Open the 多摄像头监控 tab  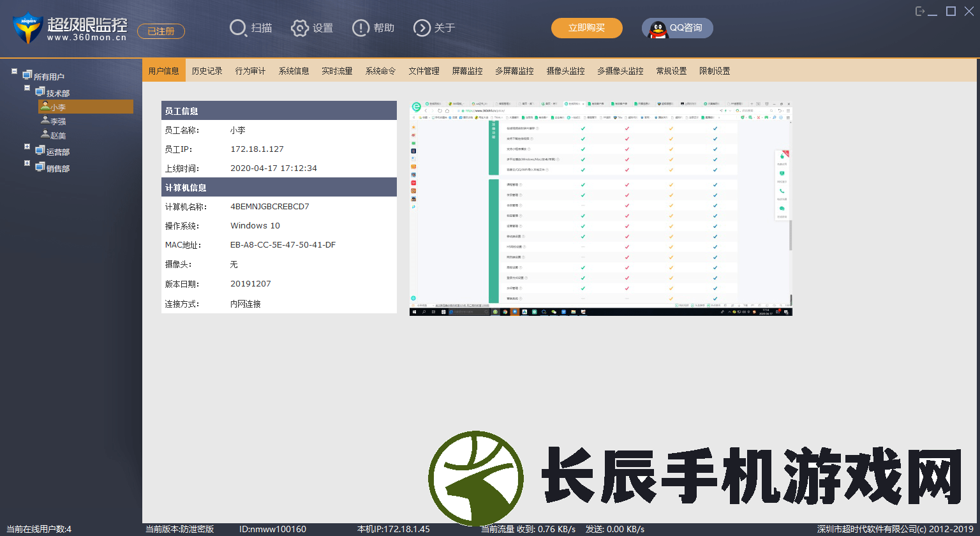(621, 71)
